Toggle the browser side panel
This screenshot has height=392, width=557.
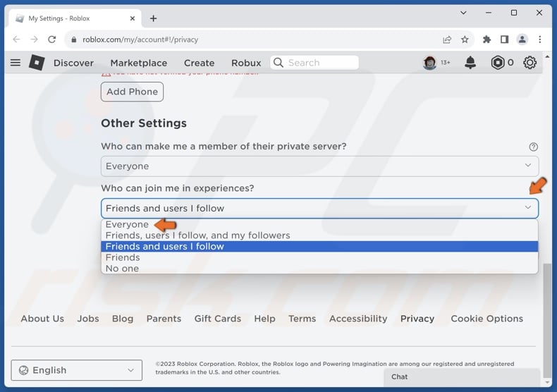[x=504, y=39]
